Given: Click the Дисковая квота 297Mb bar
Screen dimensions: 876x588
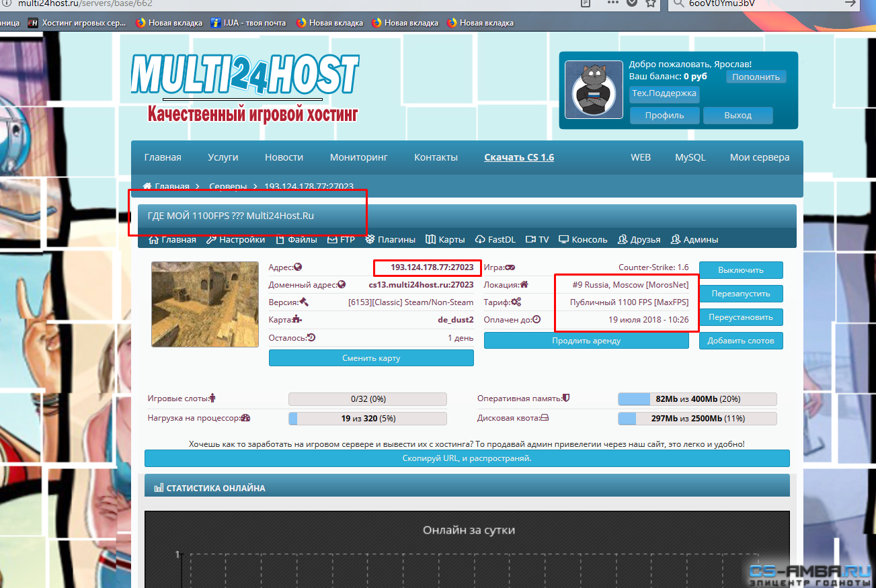Looking at the screenshot, I should (697, 419).
